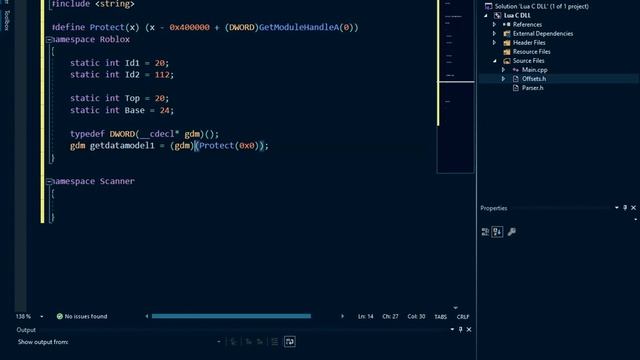Click Go to Previous Message output icon
Image resolution: width=640 pixels, height=360 pixels.
(248, 342)
